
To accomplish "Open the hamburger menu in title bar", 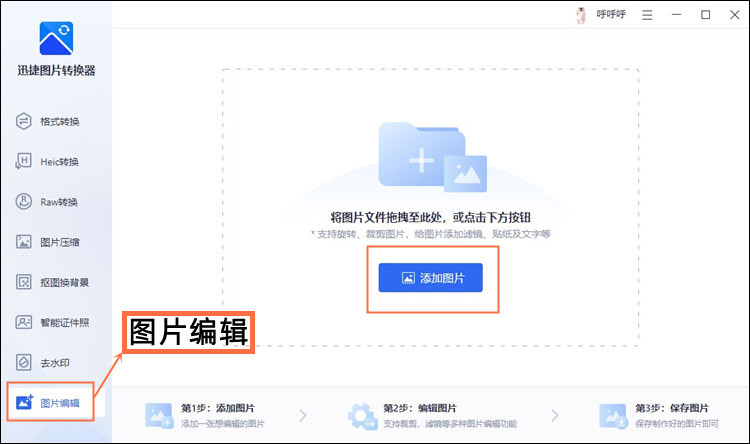I will [x=647, y=15].
